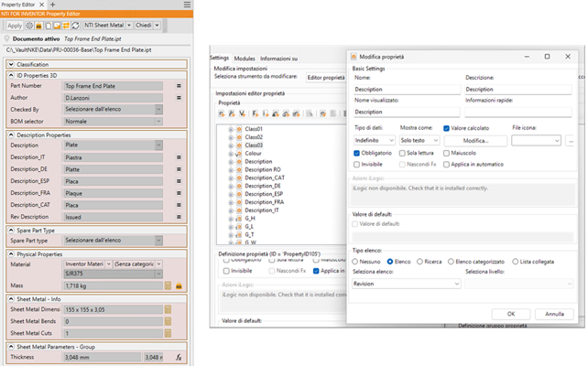Click the lock icon next to Mass
This screenshot has height=366, width=588.
coord(180,286)
